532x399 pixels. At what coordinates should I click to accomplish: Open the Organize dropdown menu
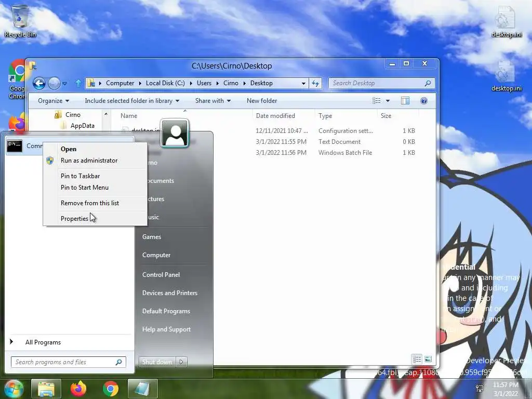54,101
